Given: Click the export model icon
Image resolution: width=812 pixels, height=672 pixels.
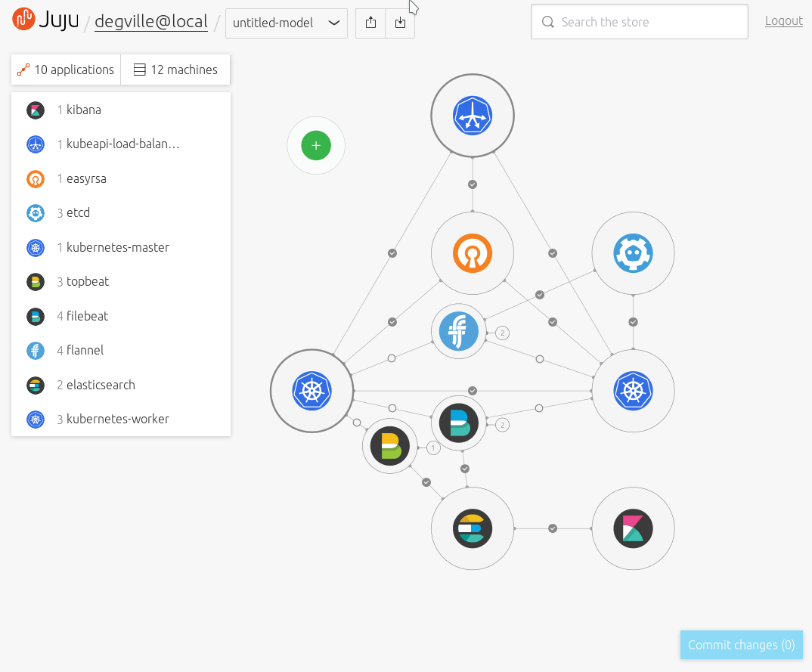Looking at the screenshot, I should point(370,23).
